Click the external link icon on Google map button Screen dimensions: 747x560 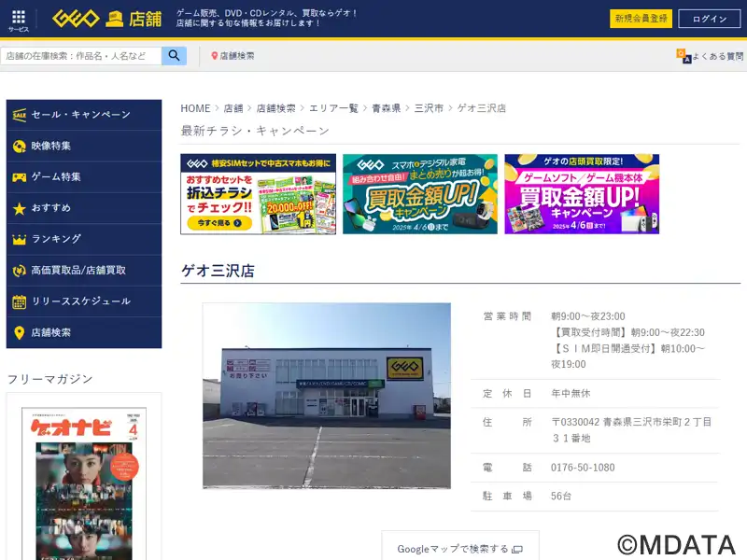tap(517, 550)
